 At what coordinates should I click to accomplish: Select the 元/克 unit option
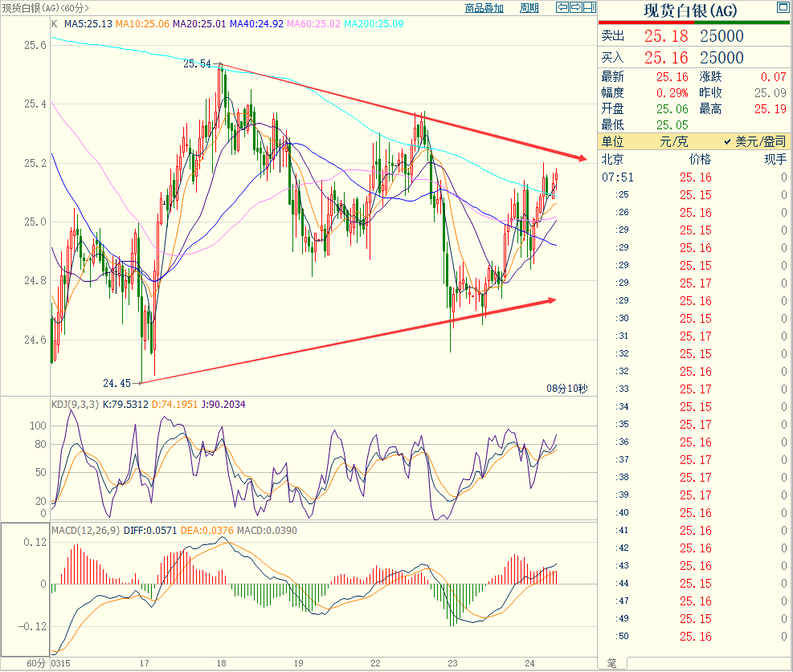coord(673,141)
